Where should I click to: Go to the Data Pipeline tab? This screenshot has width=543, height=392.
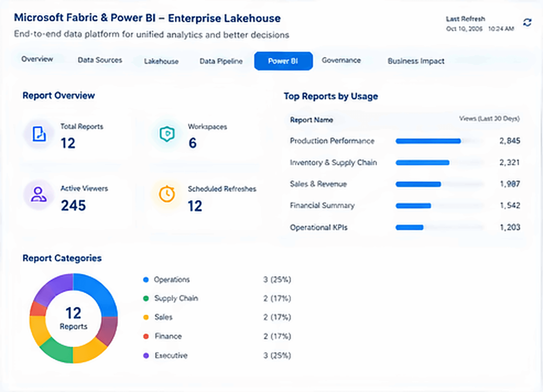pos(221,61)
